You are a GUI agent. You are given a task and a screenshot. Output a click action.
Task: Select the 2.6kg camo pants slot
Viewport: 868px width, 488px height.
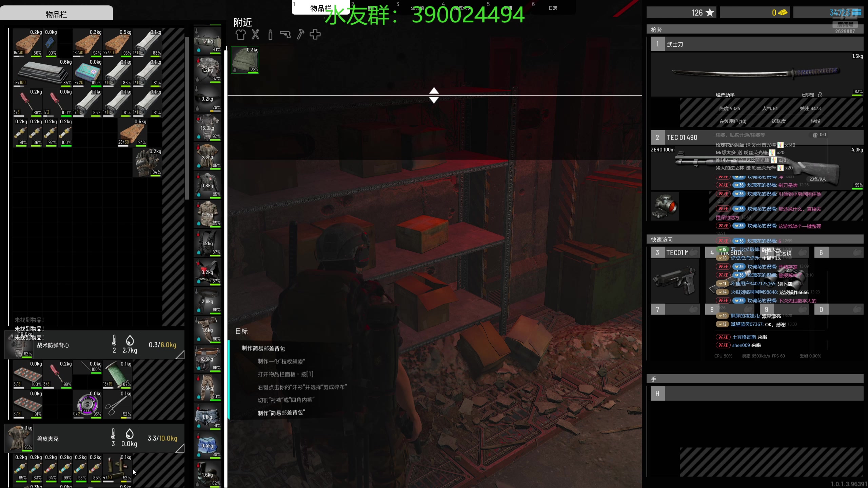pos(208,388)
